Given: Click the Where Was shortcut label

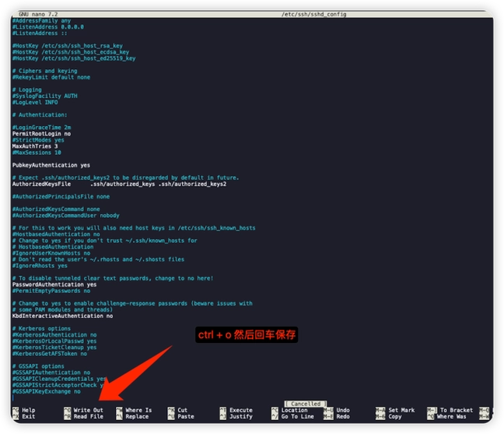Looking at the screenshot, I should tap(452, 416).
